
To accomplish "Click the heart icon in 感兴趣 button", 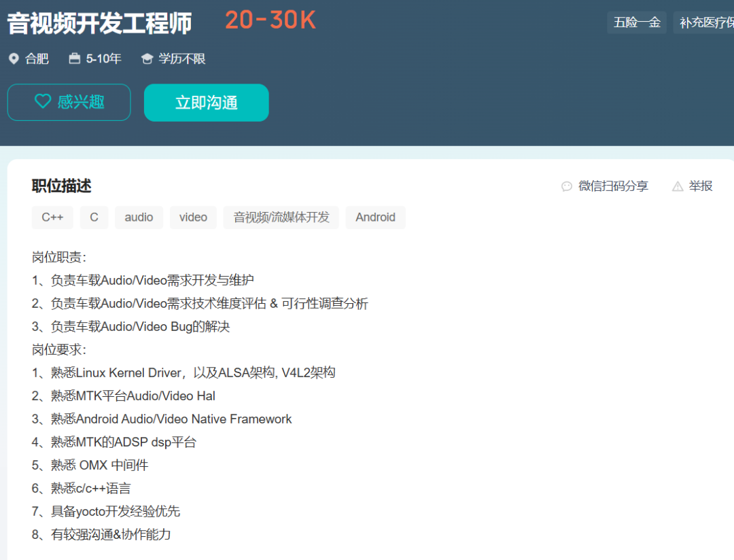I will [x=43, y=101].
